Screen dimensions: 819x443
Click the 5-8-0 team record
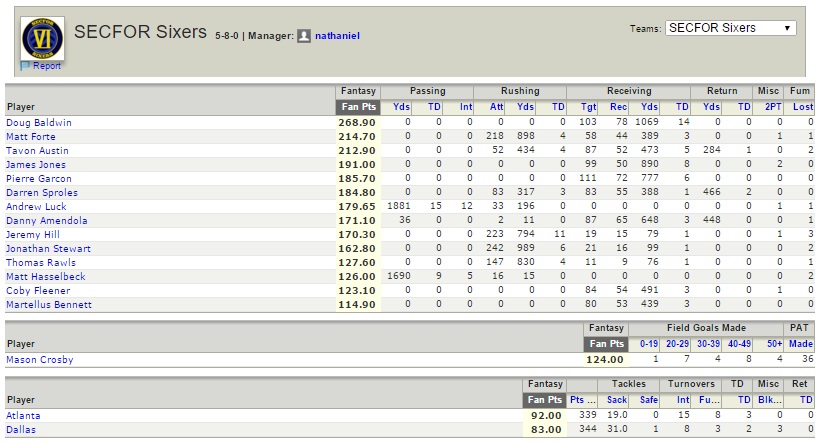coord(227,36)
